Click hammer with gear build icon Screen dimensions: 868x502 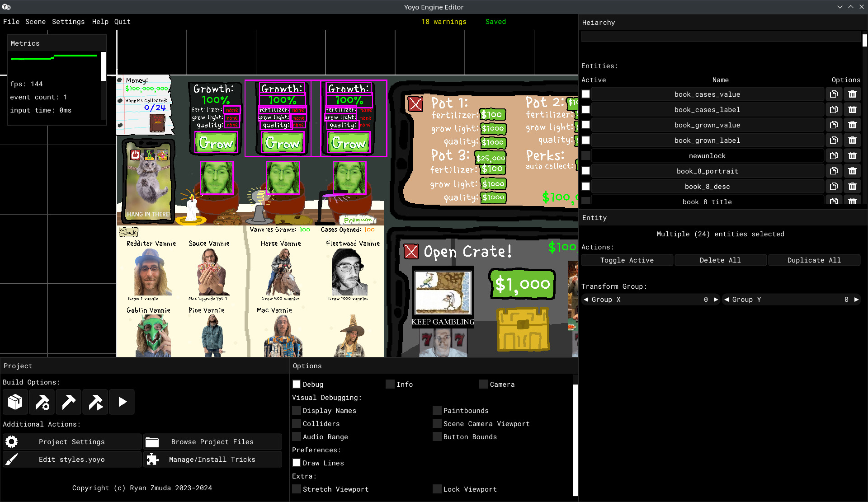click(42, 402)
